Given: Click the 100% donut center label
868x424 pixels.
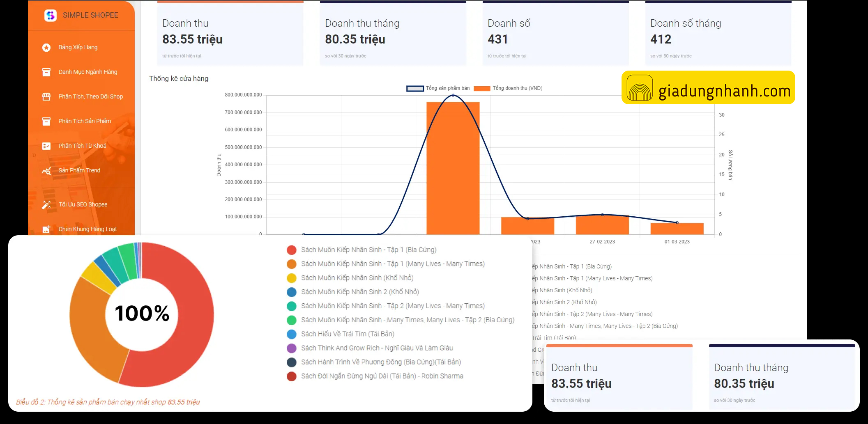Looking at the screenshot, I should pos(142,314).
